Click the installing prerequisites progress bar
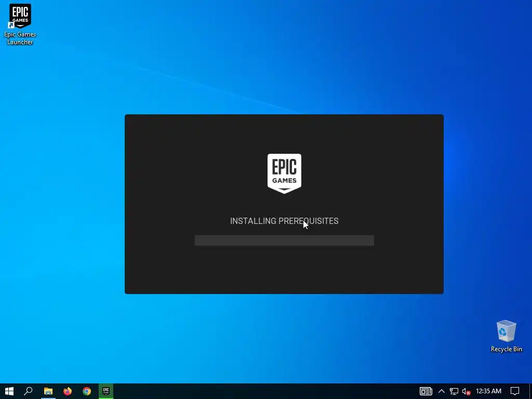The height and width of the screenshot is (399, 532). tap(284, 240)
